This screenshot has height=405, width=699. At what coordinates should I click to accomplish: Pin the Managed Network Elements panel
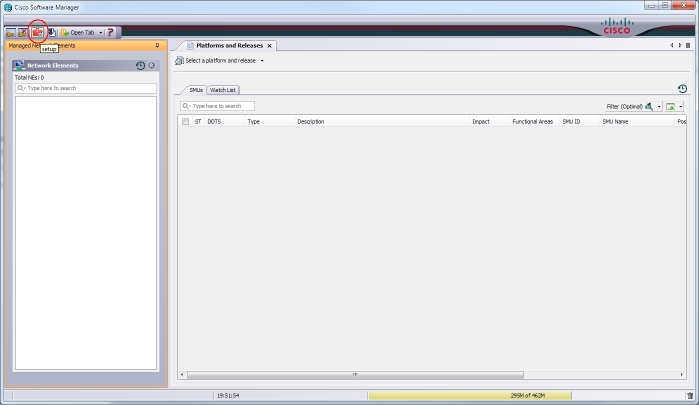[x=157, y=45]
